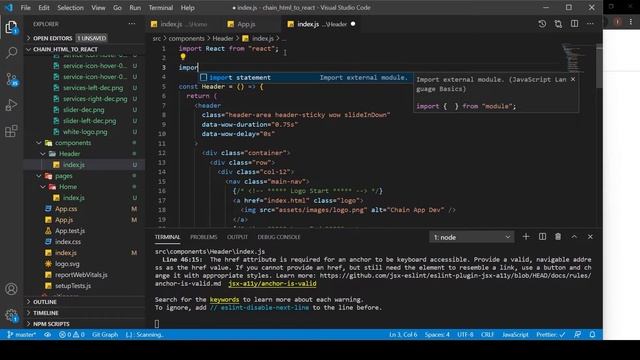Image resolution: width=640 pixels, height=360 pixels.
Task: Open Source Control view in activity bar
Action: (x=11, y=79)
